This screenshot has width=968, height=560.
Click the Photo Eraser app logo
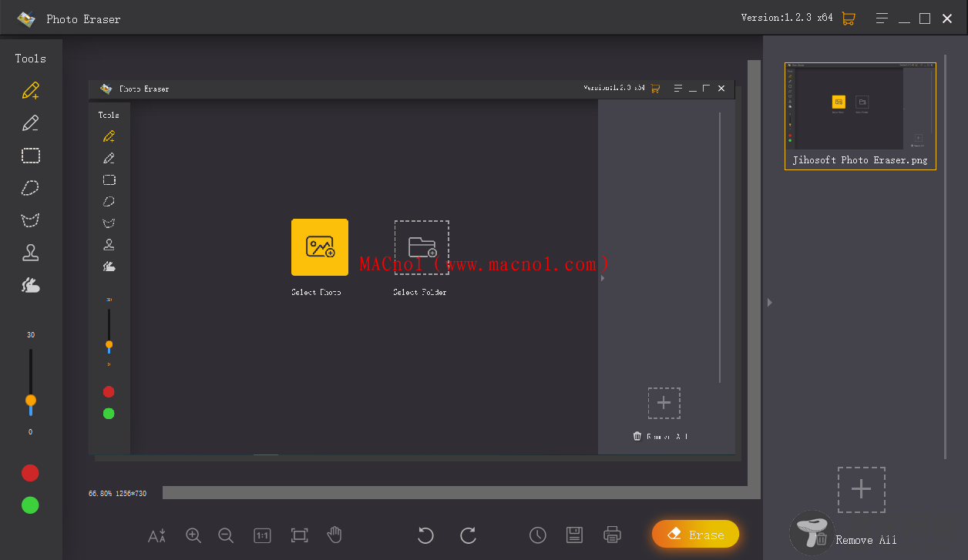(26, 18)
